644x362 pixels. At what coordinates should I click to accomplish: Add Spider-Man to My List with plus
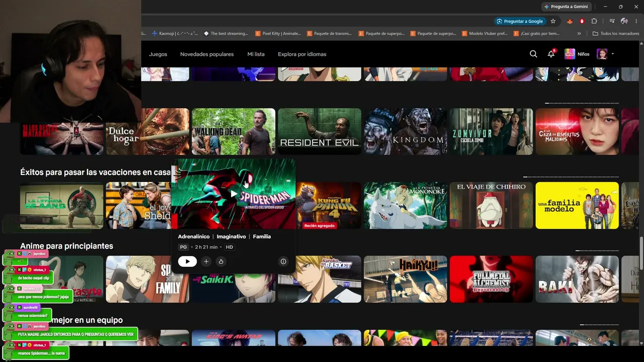(206, 261)
